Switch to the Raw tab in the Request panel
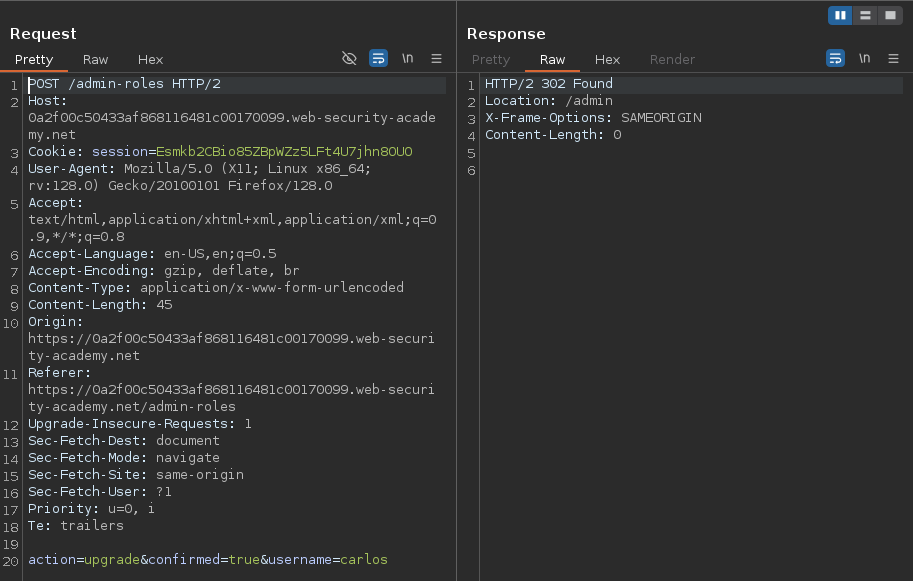Screen dimensions: 913x581 coord(96,60)
